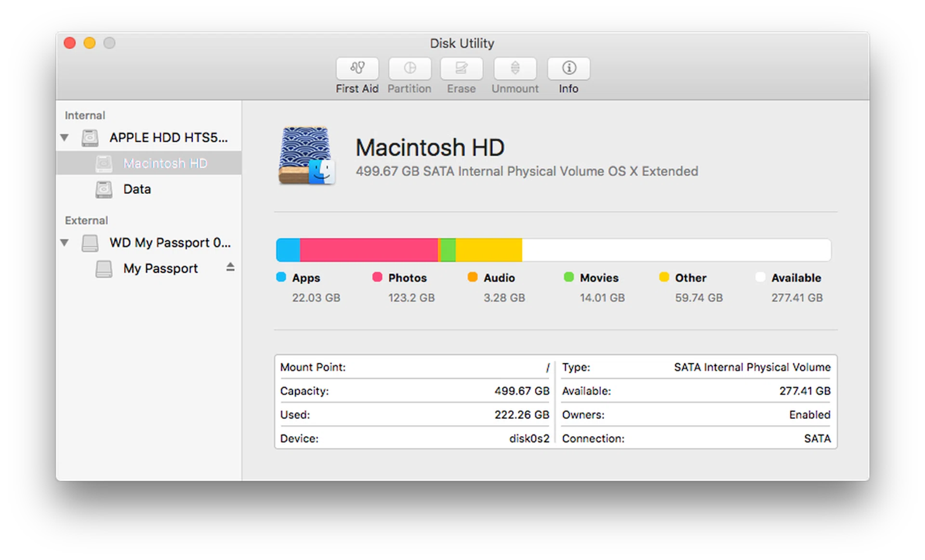Viewport: 925px width, 560px height.
Task: Select Macintosh HD in the sidebar
Action: pos(165,163)
